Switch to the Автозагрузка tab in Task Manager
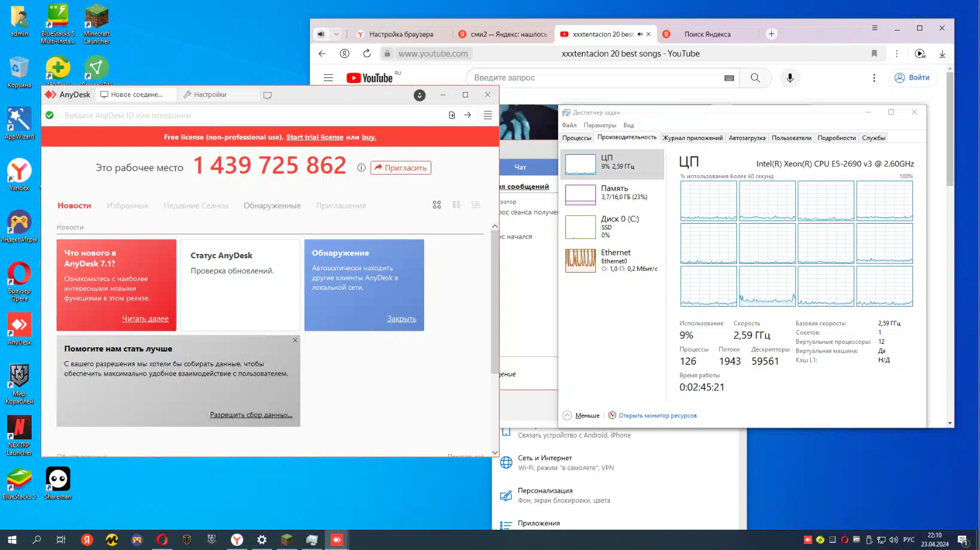 click(747, 138)
